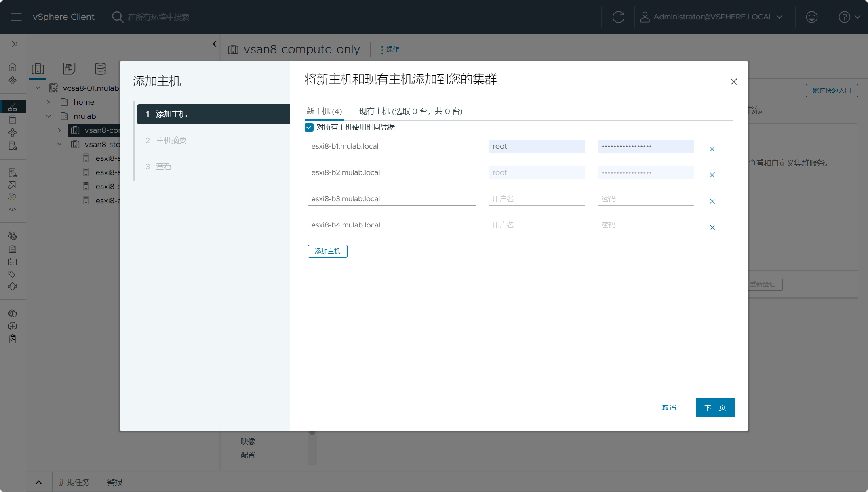Open Tasks clipboard icon in sidebar
This screenshot has width=868, height=492.
13,249
